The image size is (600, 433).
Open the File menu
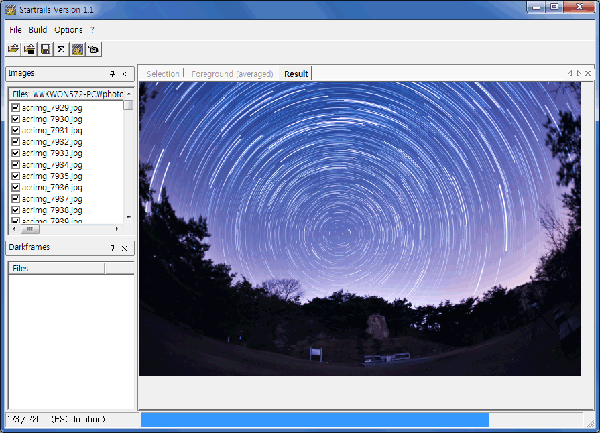[15, 30]
